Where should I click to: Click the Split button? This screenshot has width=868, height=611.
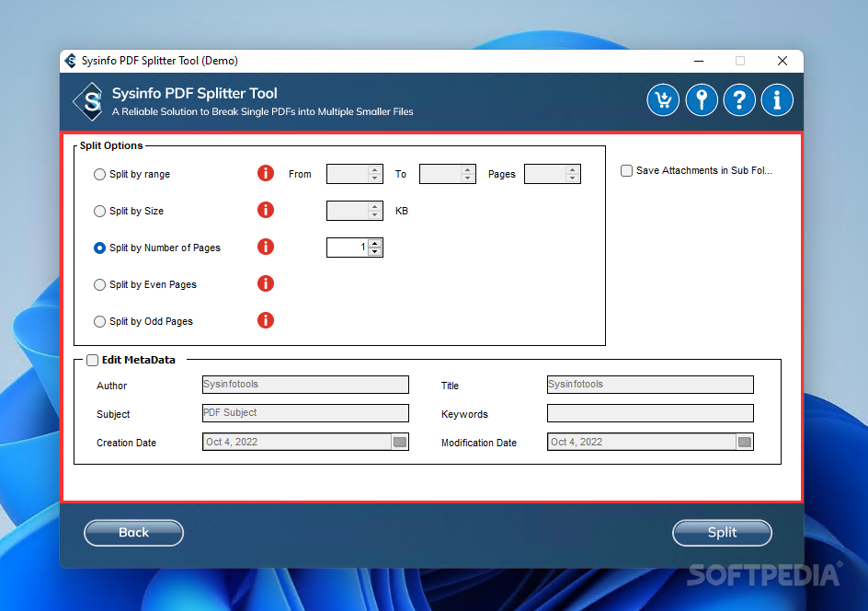[722, 533]
